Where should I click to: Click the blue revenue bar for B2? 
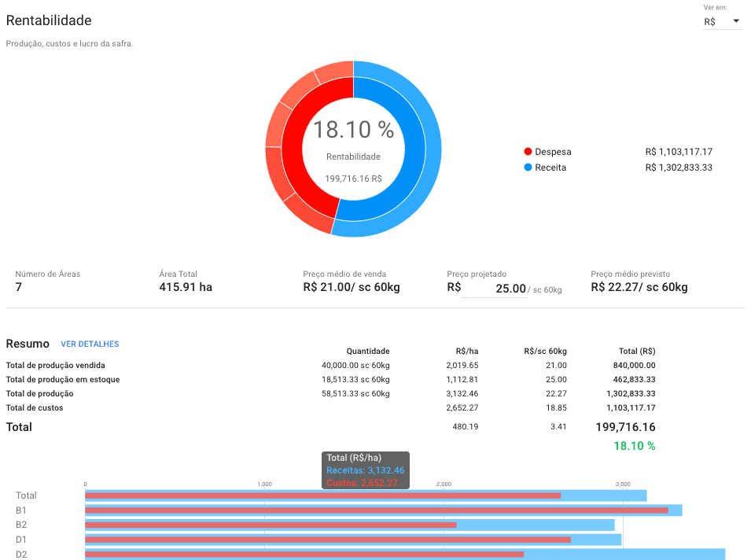coord(535,525)
